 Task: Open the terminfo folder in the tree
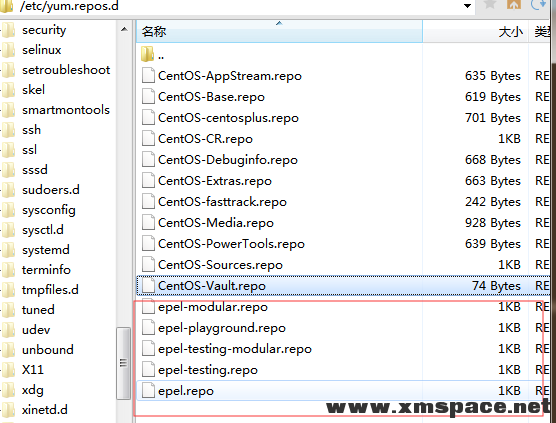click(46, 270)
